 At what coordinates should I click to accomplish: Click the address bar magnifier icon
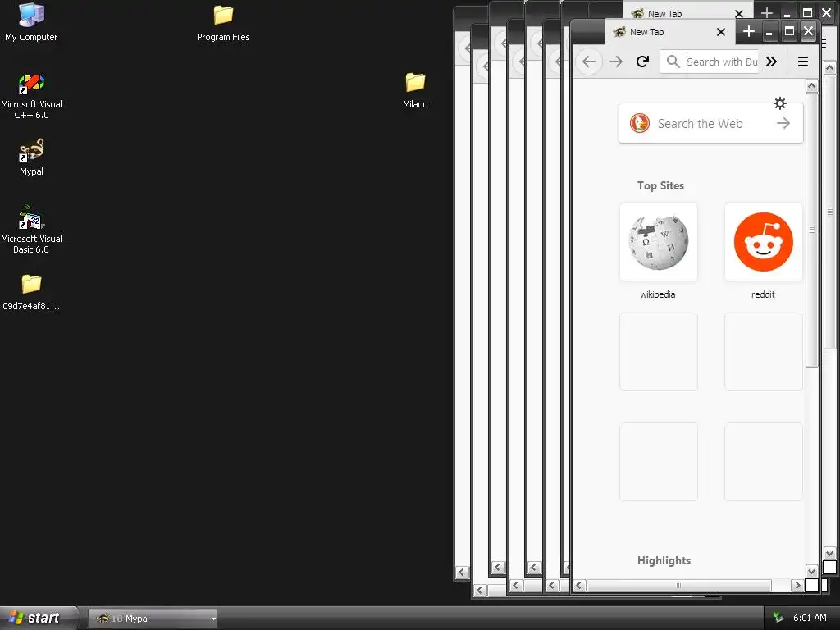coord(673,62)
